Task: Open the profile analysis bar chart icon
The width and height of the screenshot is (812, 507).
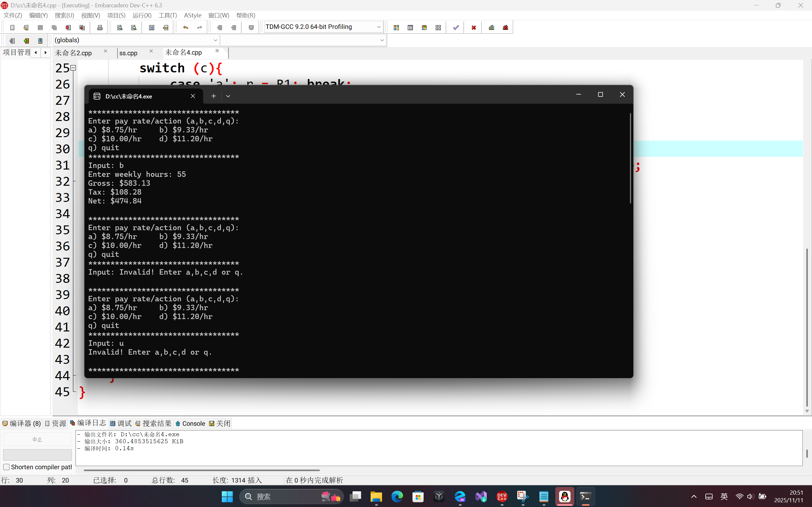Action: pos(491,28)
